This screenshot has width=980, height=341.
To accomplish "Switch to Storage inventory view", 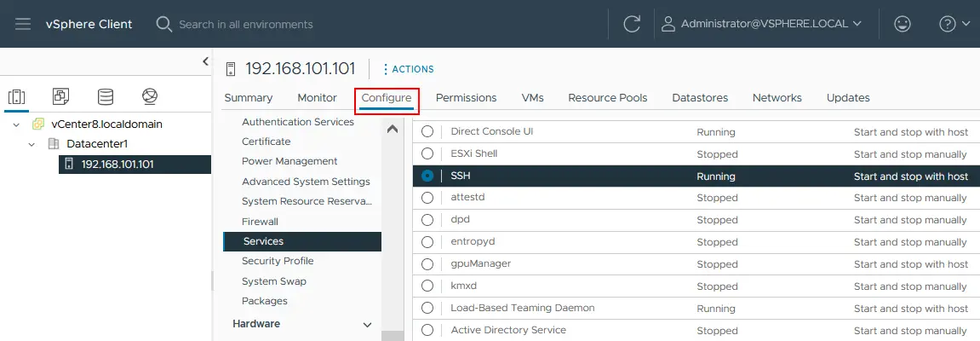I will pos(106,96).
